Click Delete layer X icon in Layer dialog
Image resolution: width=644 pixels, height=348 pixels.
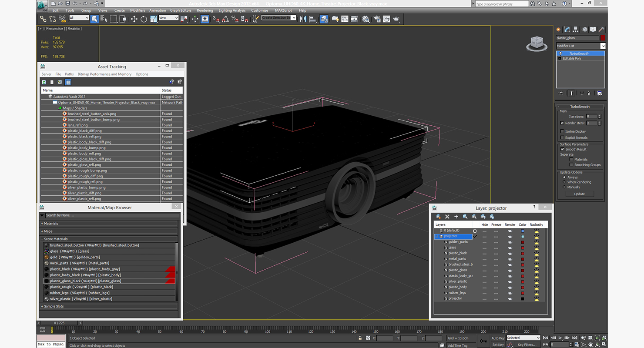click(x=447, y=216)
